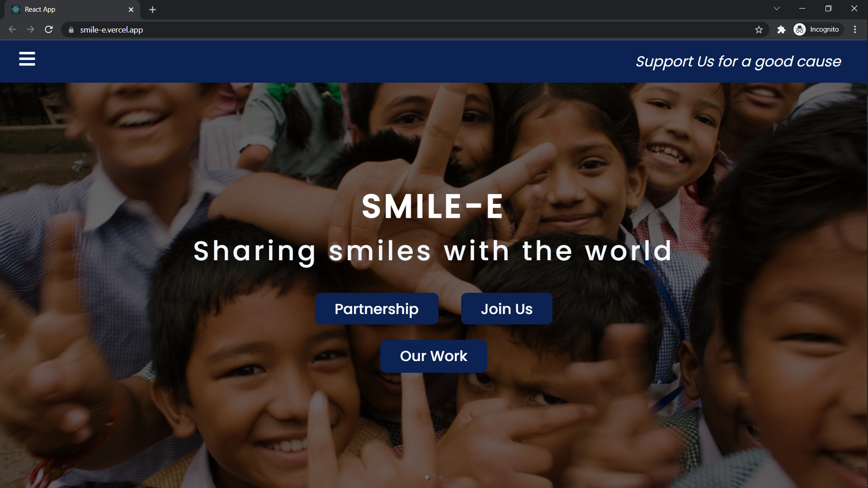Bookmark this page with the star icon
Image resolution: width=868 pixels, height=488 pixels.
759,30
